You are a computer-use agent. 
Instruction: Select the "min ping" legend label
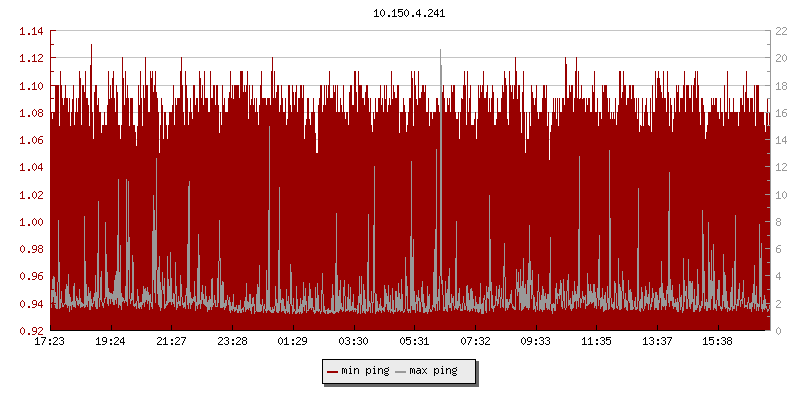pyautogui.click(x=365, y=371)
